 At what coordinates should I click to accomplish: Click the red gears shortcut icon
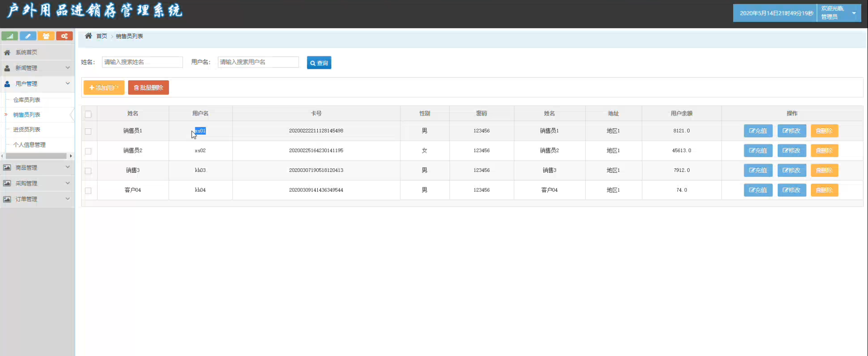pyautogui.click(x=64, y=36)
